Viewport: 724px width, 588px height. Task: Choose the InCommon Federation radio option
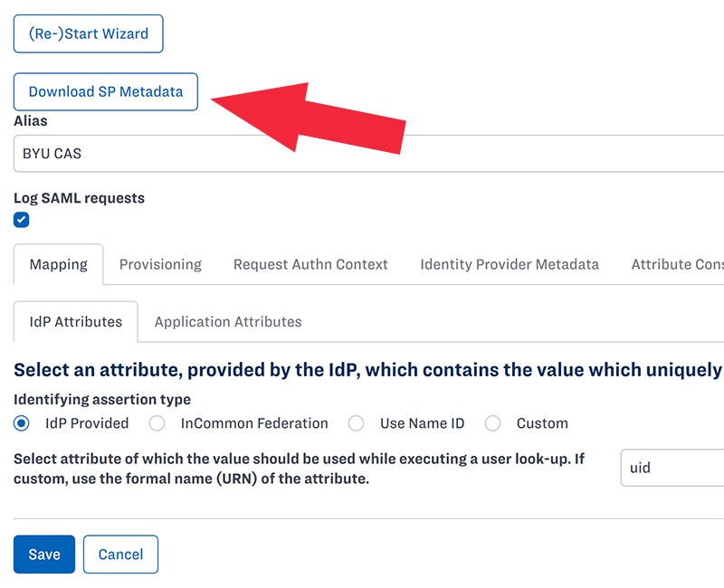(x=157, y=423)
